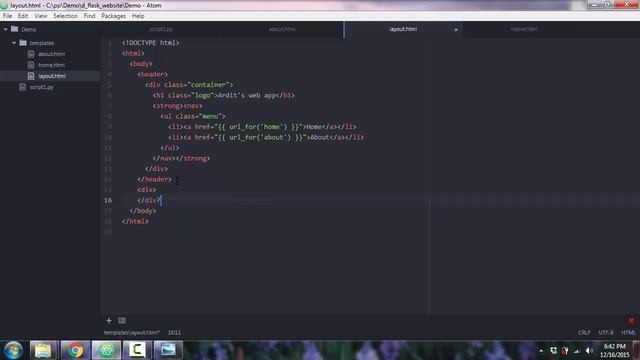
Task: Change CRLF line ending setting
Action: [x=584, y=333]
